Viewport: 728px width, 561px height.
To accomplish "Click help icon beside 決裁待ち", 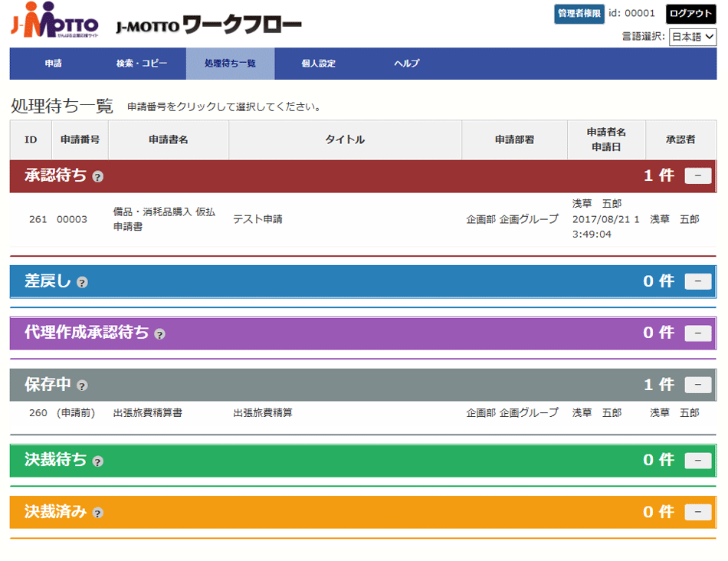I will click(x=97, y=461).
